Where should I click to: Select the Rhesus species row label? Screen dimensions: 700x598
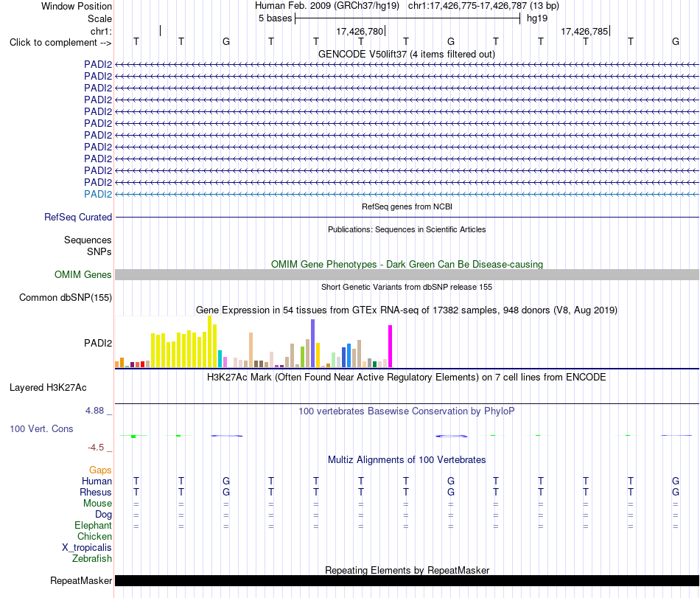96,492
